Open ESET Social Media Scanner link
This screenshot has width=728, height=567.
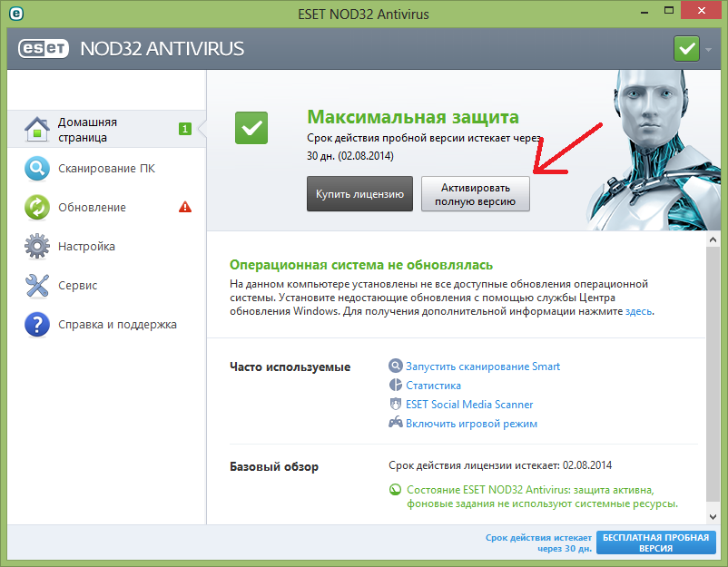click(469, 404)
